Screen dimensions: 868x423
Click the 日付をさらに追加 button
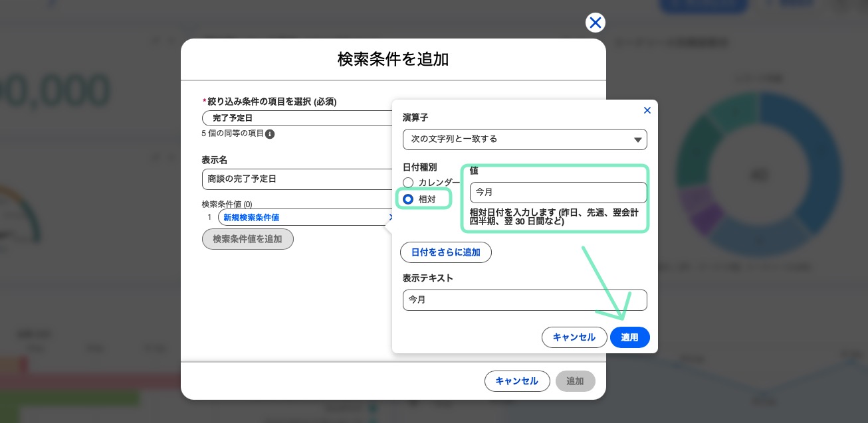446,252
